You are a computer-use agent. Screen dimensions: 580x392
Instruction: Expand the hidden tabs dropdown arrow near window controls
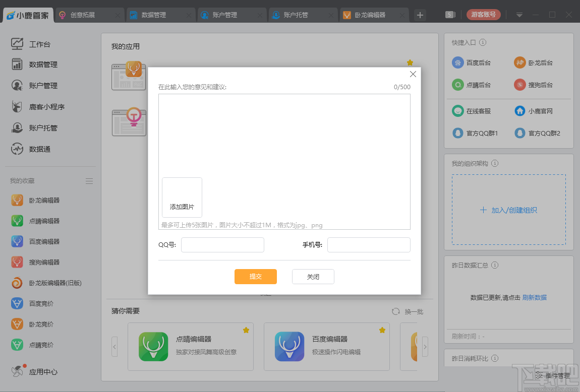pyautogui.click(x=519, y=15)
